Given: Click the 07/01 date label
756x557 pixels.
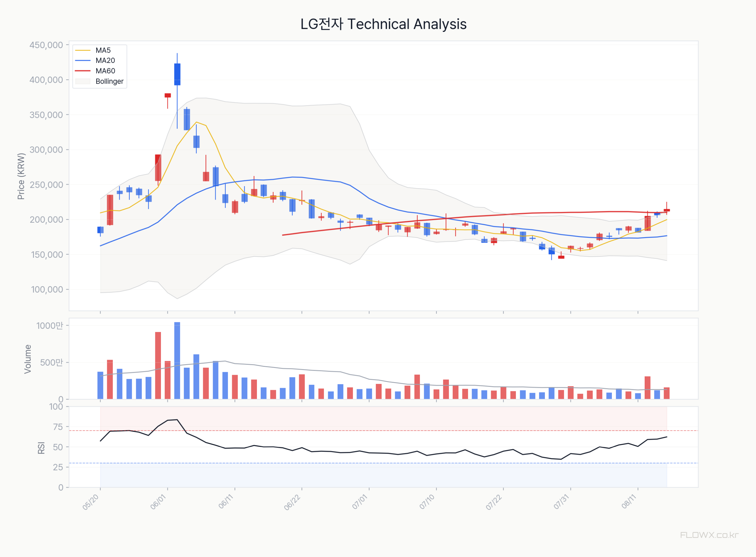Looking at the screenshot, I should pos(360,502).
